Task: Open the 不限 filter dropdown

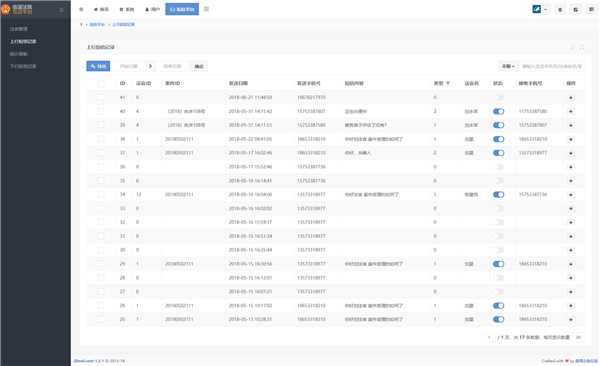Action: point(508,66)
